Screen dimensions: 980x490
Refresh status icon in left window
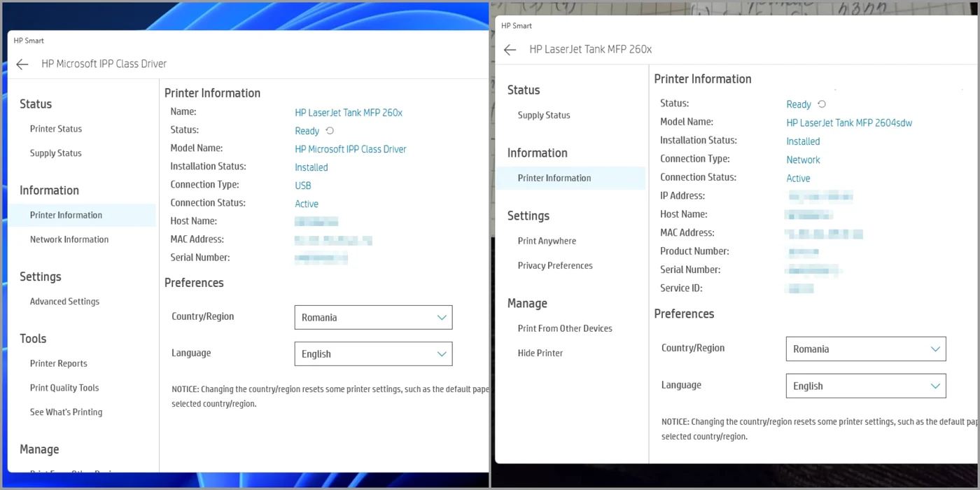coord(330,131)
